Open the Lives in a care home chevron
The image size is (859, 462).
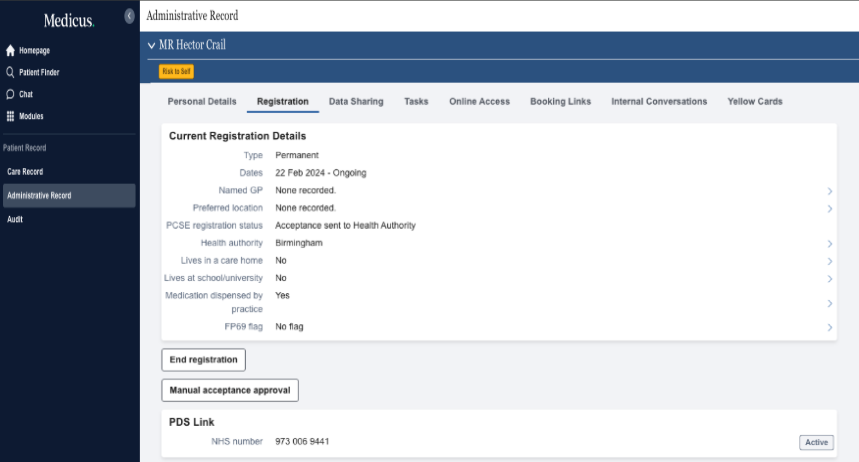tap(829, 261)
